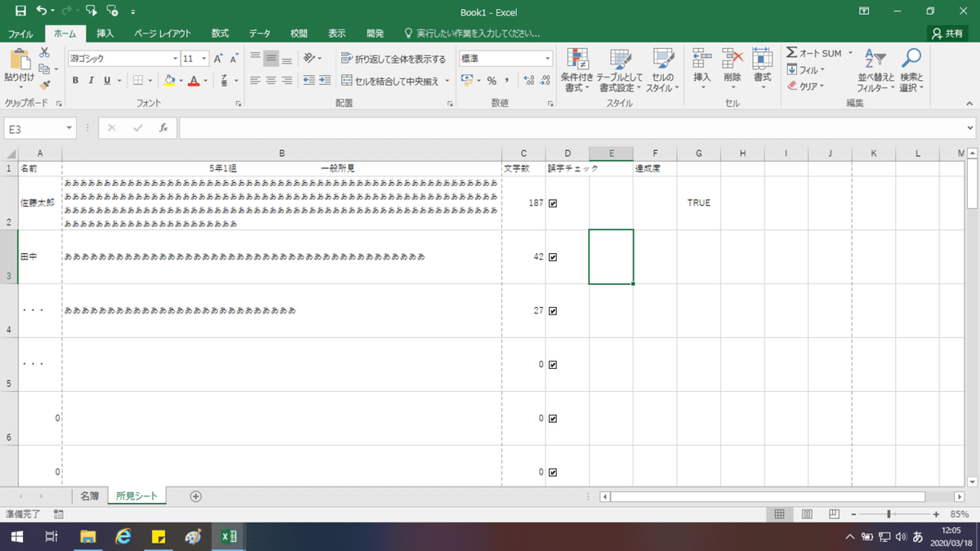
Task: Save the workbook with the floppy disk icon
Action: click(20, 12)
